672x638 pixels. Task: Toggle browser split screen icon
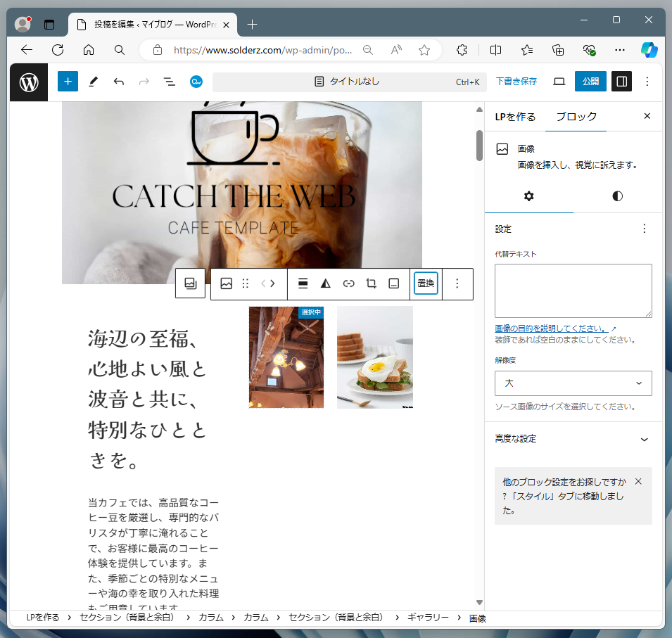(495, 50)
